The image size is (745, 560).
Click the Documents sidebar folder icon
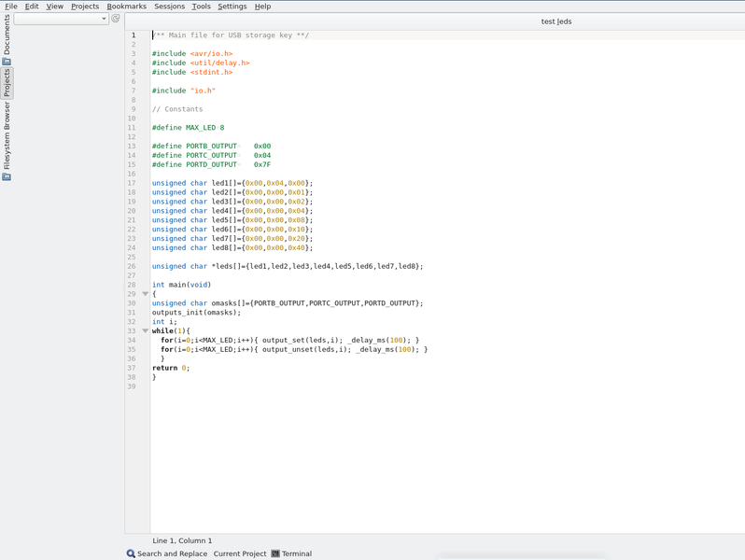click(x=7, y=62)
